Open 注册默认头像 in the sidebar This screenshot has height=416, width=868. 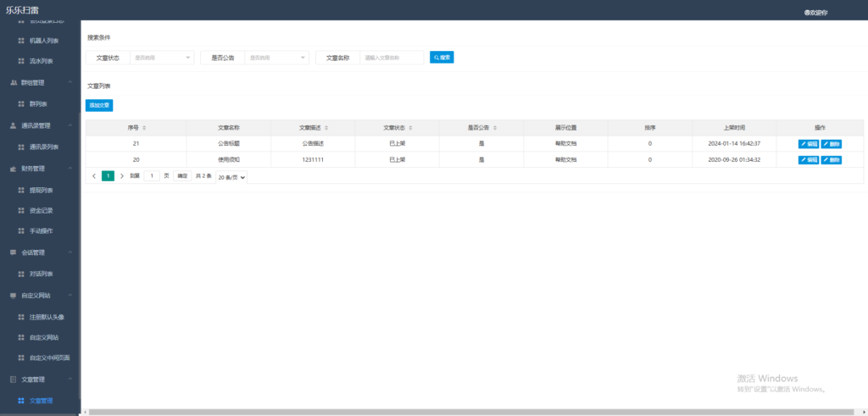[x=47, y=317]
